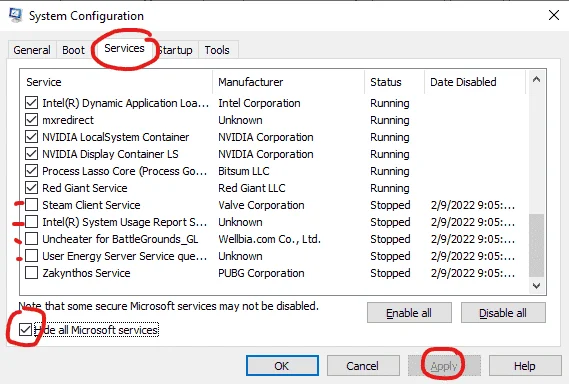Click PUBG Corporation manufacturer cell
Screen dimensions: 569x384
(261, 273)
